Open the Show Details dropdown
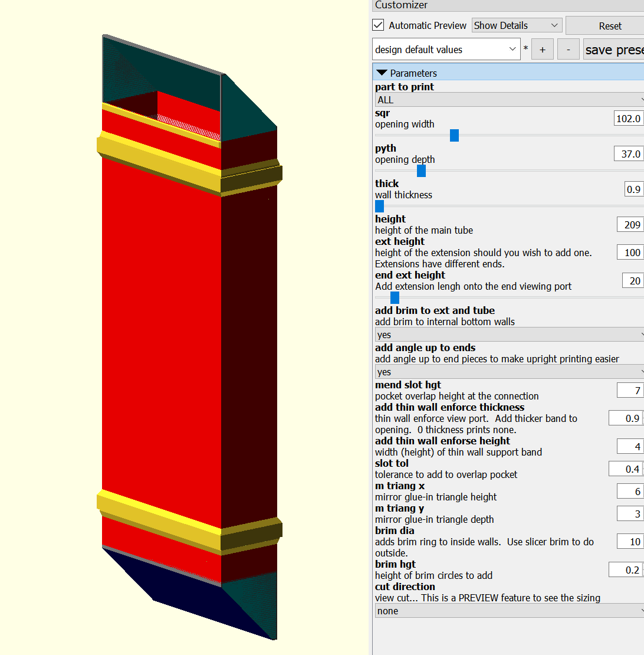The height and width of the screenshot is (655, 644). click(x=516, y=25)
